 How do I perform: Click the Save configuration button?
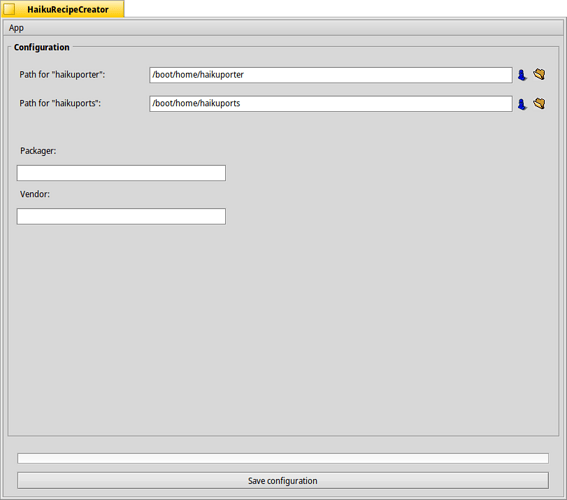pos(283,481)
